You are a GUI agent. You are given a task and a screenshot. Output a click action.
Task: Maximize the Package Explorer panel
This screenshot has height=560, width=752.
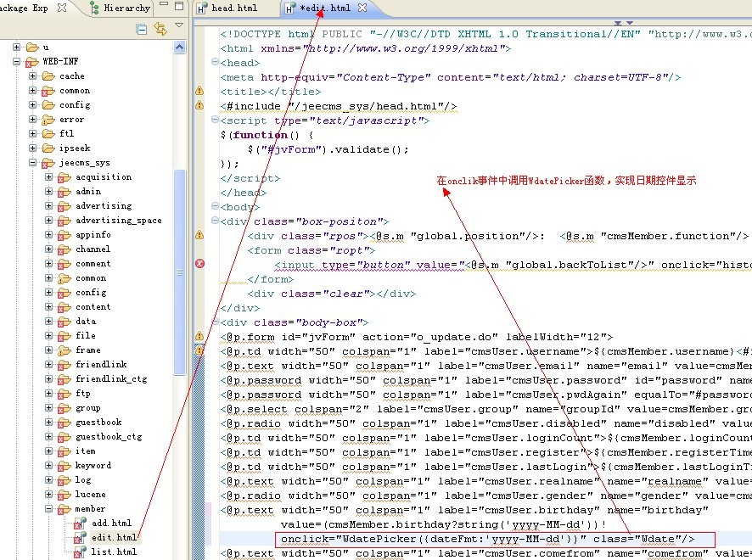(x=179, y=6)
